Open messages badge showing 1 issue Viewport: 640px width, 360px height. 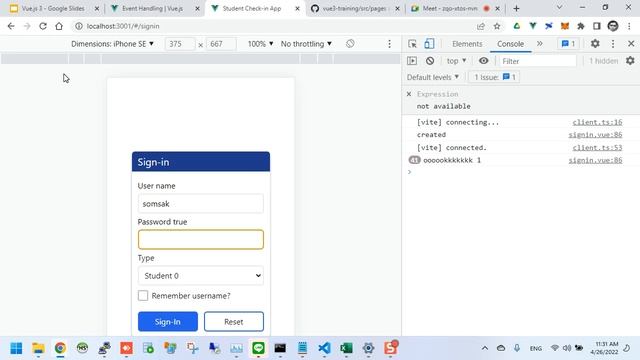pyautogui.click(x=568, y=44)
